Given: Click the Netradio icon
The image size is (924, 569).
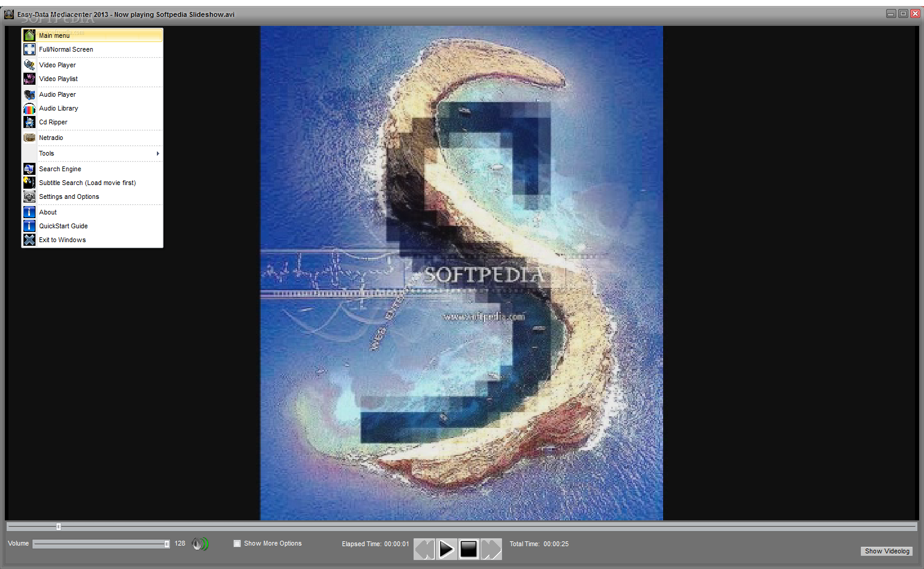Looking at the screenshot, I should point(29,138).
